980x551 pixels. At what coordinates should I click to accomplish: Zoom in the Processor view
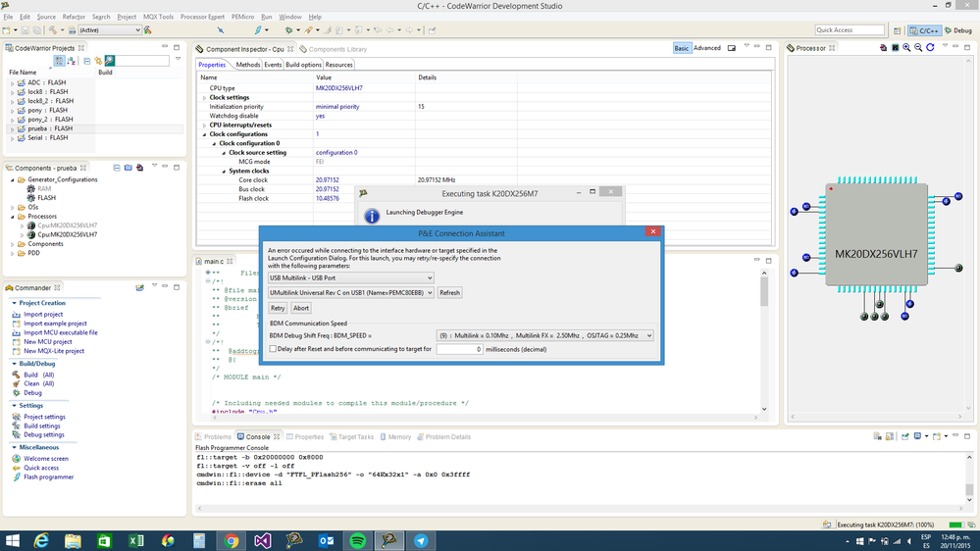(906, 47)
